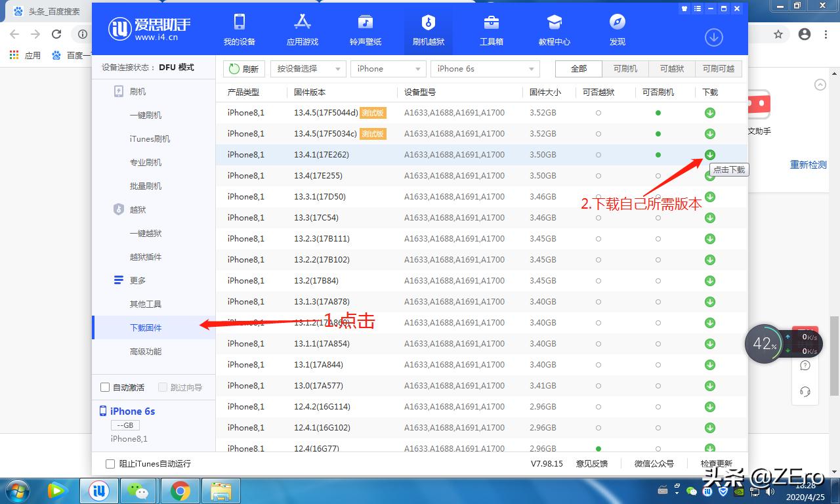This screenshot has width=840, height=504.
Task: Open download manager arrow in header
Action: 713,37
